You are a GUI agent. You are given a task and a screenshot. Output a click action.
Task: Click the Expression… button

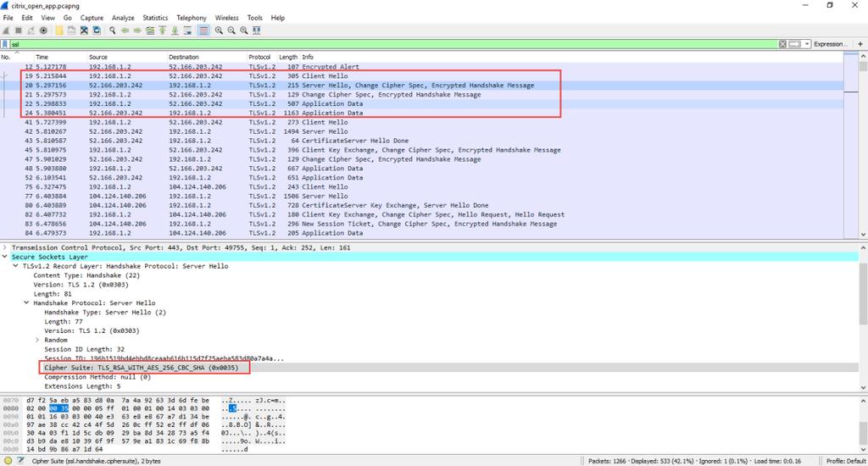click(x=829, y=44)
